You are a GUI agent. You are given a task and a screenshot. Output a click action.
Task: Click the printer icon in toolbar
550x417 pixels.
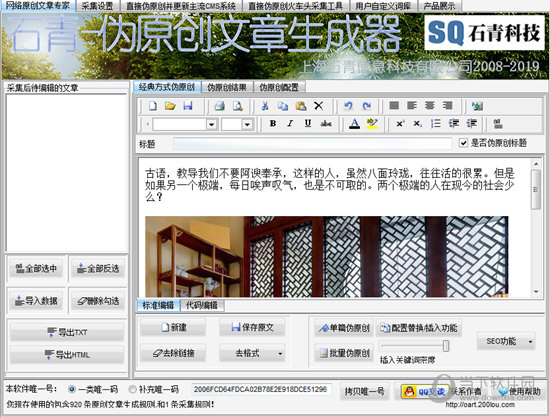[220, 106]
